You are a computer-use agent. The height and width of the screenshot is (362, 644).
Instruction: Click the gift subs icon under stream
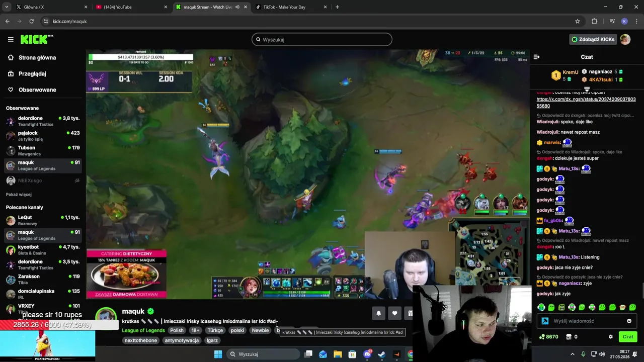(410, 313)
